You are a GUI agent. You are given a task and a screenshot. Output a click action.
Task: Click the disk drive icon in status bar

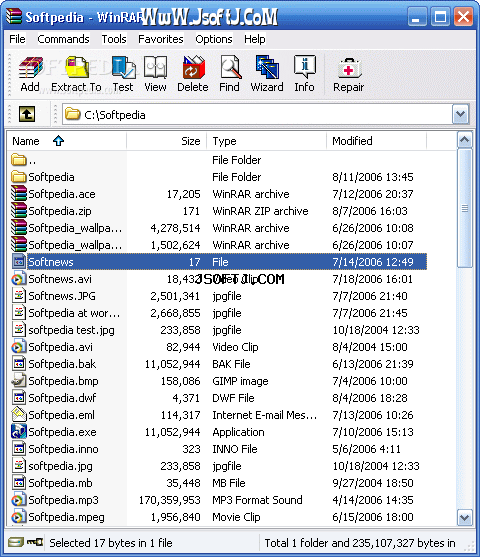[16, 542]
